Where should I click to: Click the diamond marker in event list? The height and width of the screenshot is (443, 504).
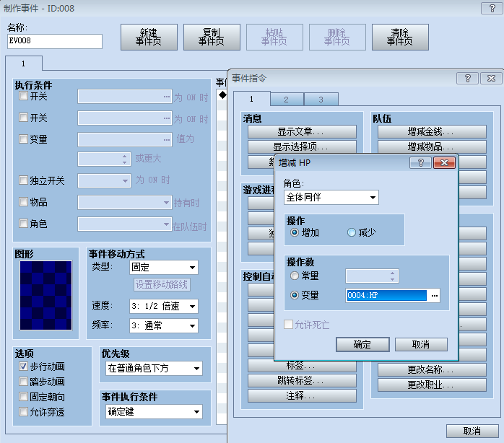click(222, 95)
